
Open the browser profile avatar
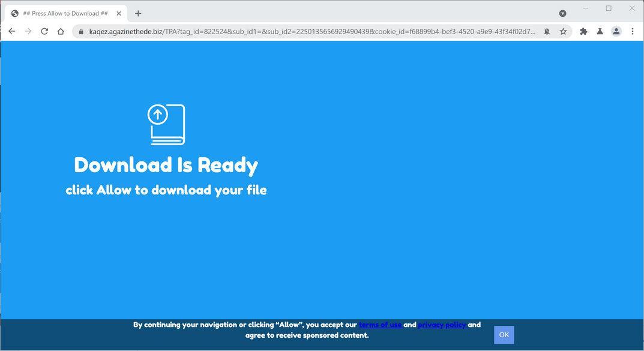[616, 31]
